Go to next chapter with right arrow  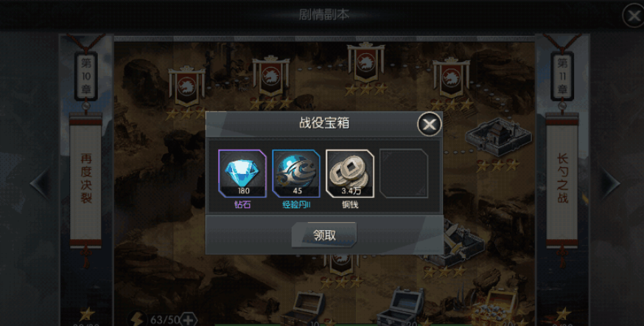tap(610, 184)
